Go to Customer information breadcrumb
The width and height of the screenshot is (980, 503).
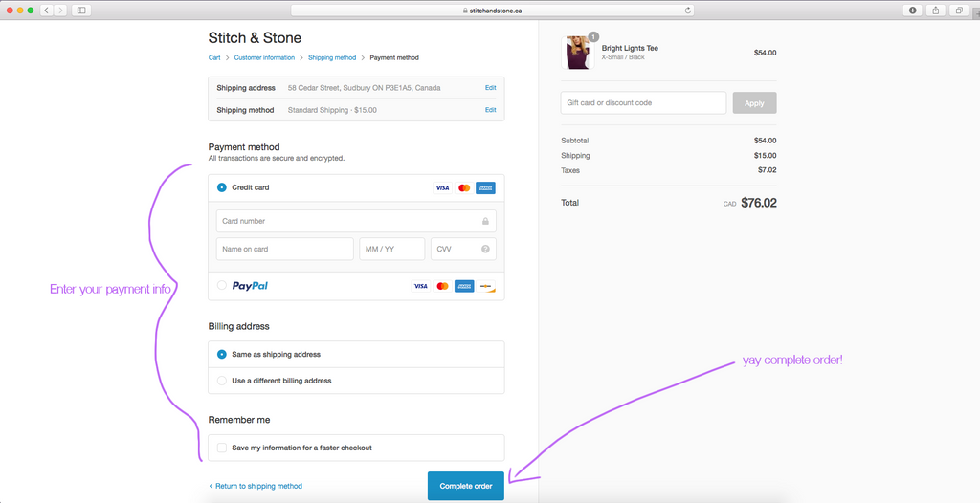[264, 58]
